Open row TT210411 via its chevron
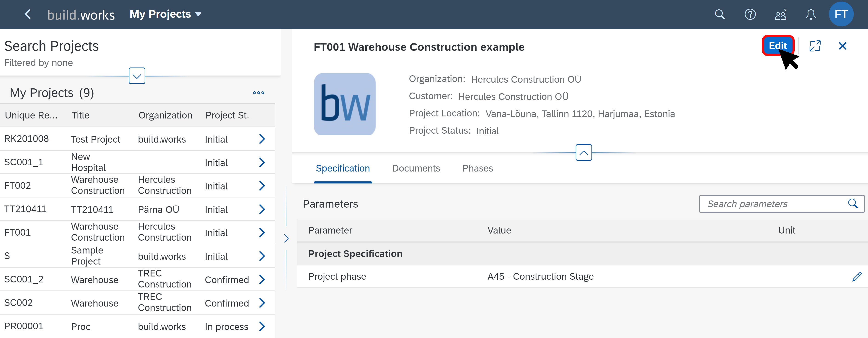This screenshot has height=338, width=868. pos(262,209)
